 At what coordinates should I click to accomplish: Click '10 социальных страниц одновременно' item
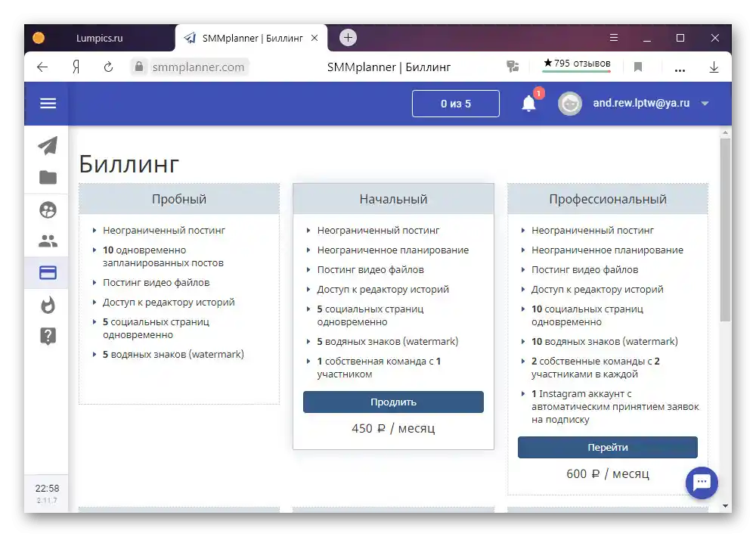tap(587, 315)
